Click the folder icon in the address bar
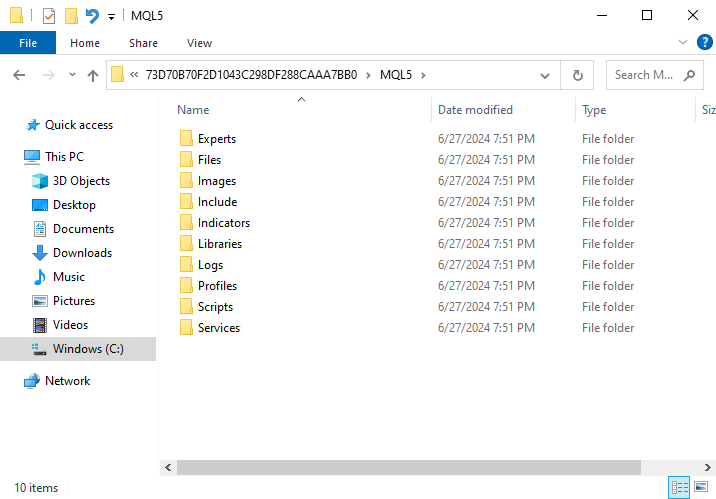Viewport: 716px width, 499px height. (x=117, y=74)
